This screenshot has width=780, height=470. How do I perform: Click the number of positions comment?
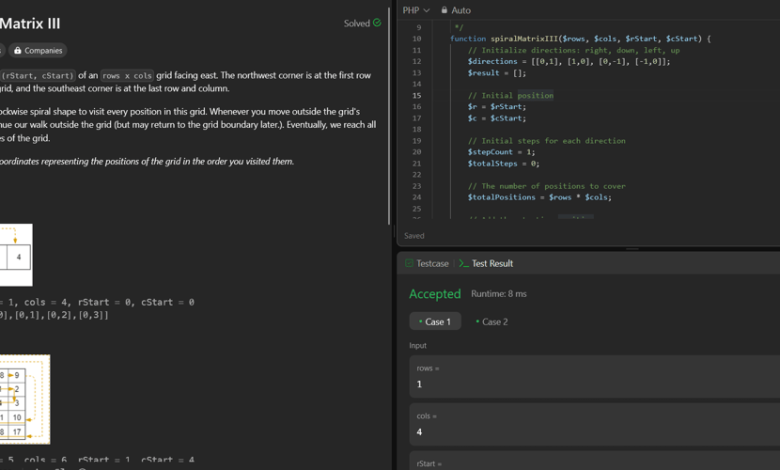(x=547, y=186)
